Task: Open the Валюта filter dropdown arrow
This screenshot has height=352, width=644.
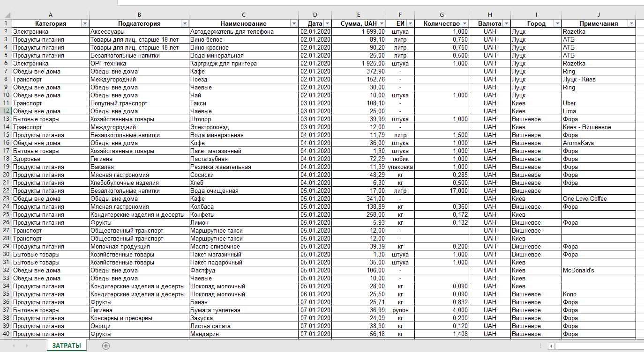Action: pyautogui.click(x=506, y=23)
